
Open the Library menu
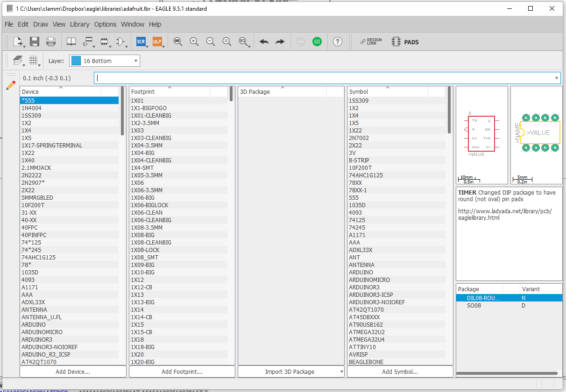point(80,24)
